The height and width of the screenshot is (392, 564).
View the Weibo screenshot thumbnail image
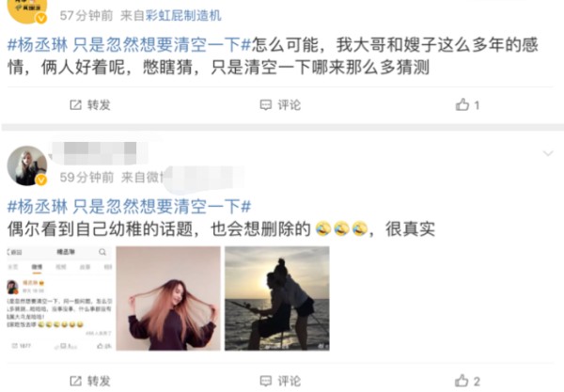[x=60, y=298]
